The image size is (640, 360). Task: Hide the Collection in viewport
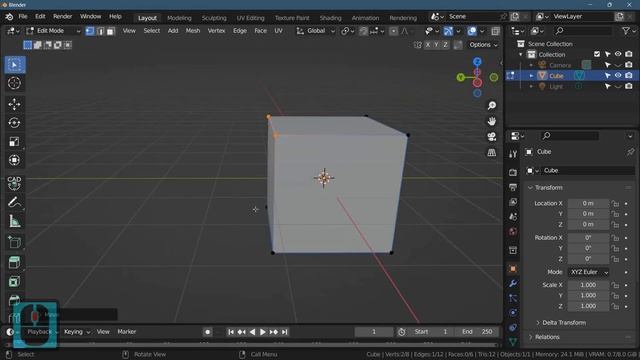tap(618, 54)
